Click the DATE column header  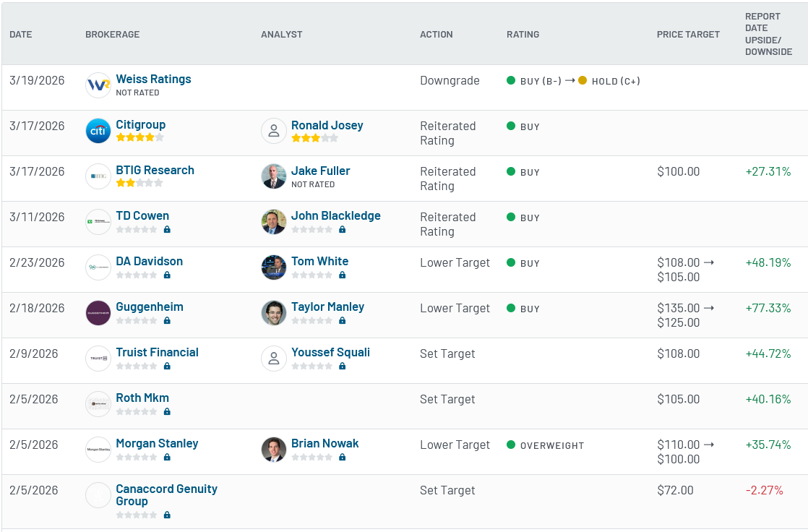pos(21,35)
